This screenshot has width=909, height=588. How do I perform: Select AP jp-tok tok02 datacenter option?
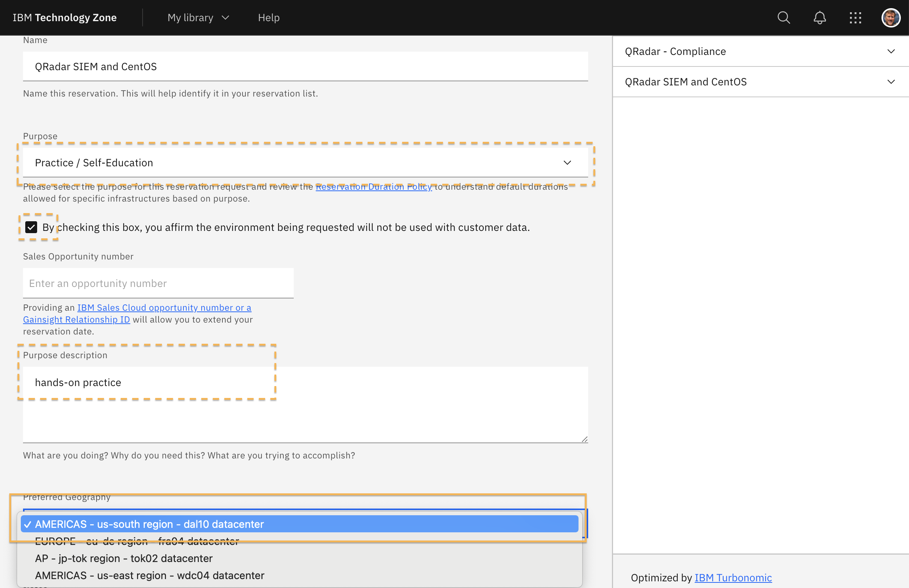124,558
